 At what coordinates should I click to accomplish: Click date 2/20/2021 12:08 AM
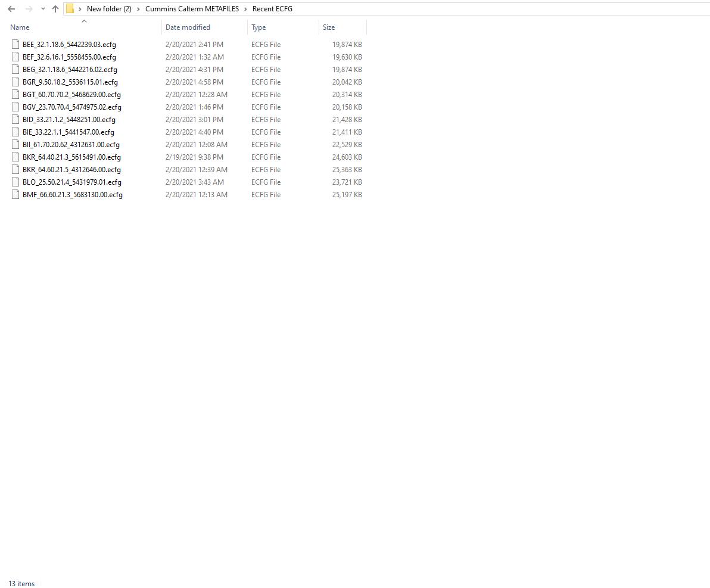197,145
